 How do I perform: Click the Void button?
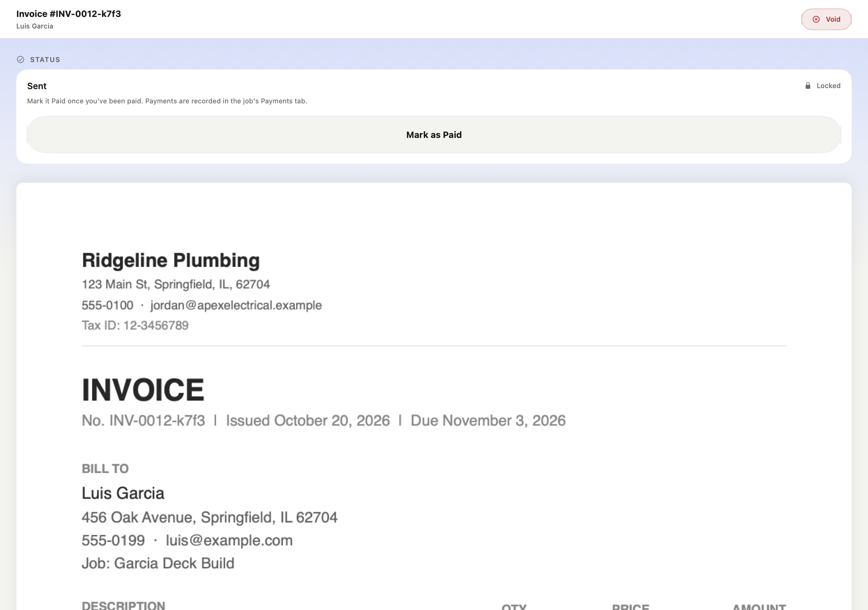(x=826, y=19)
